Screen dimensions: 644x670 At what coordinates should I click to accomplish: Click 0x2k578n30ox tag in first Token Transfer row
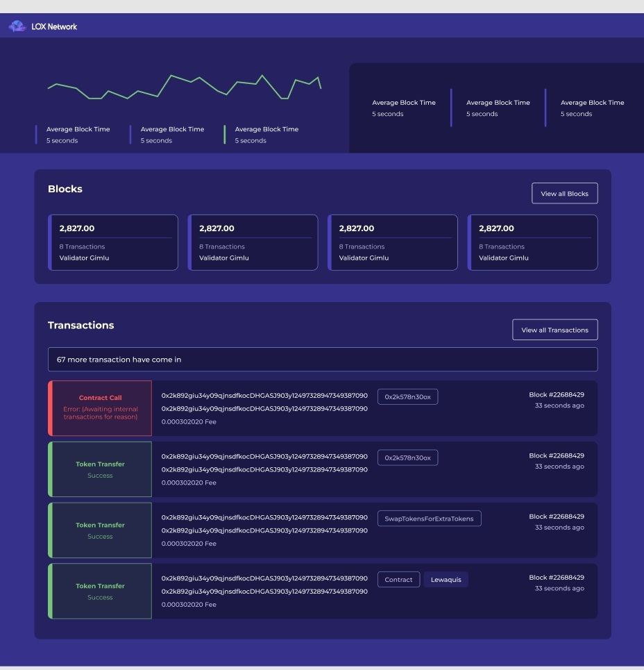coord(407,458)
